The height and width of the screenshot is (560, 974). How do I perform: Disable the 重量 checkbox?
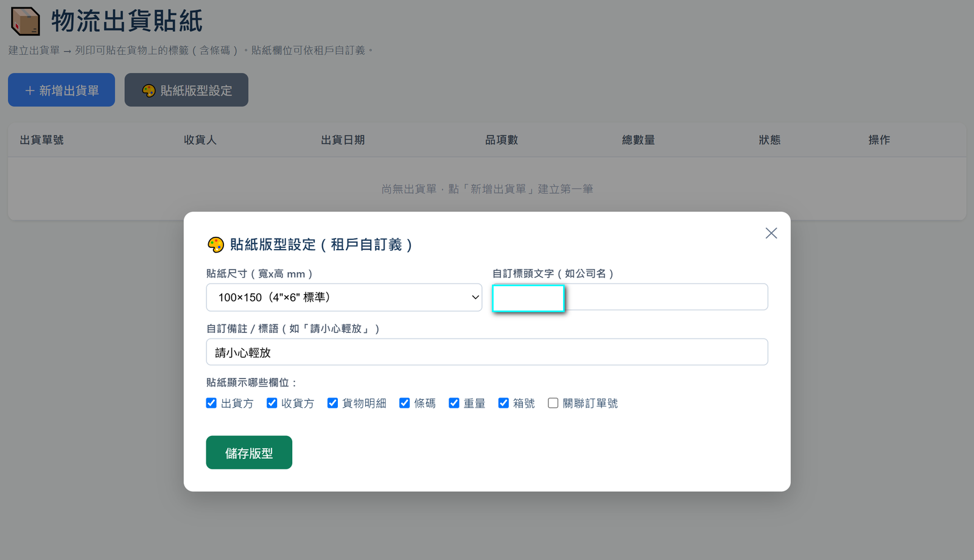[454, 403]
